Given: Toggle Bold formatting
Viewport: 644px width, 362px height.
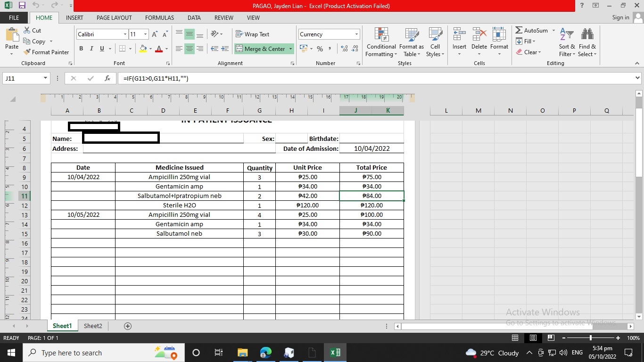Looking at the screenshot, I should (x=81, y=49).
